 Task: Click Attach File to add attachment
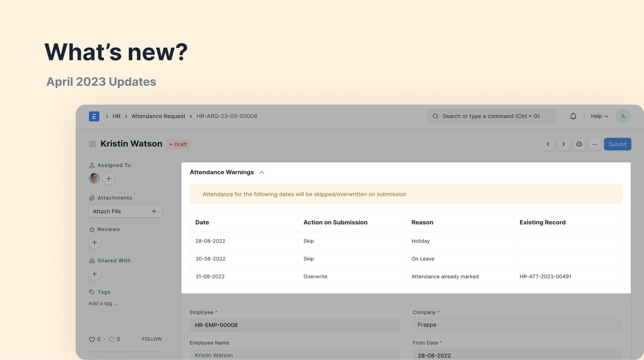[x=125, y=211]
